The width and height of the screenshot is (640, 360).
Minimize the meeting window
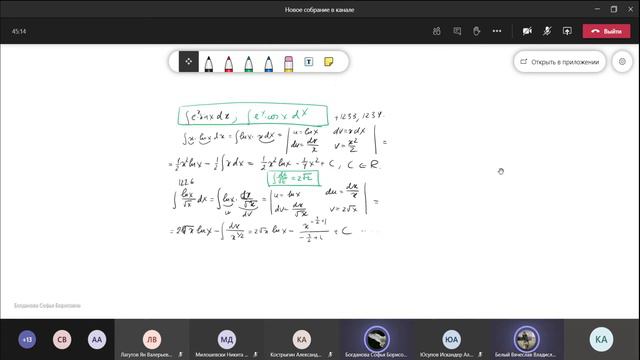point(597,9)
